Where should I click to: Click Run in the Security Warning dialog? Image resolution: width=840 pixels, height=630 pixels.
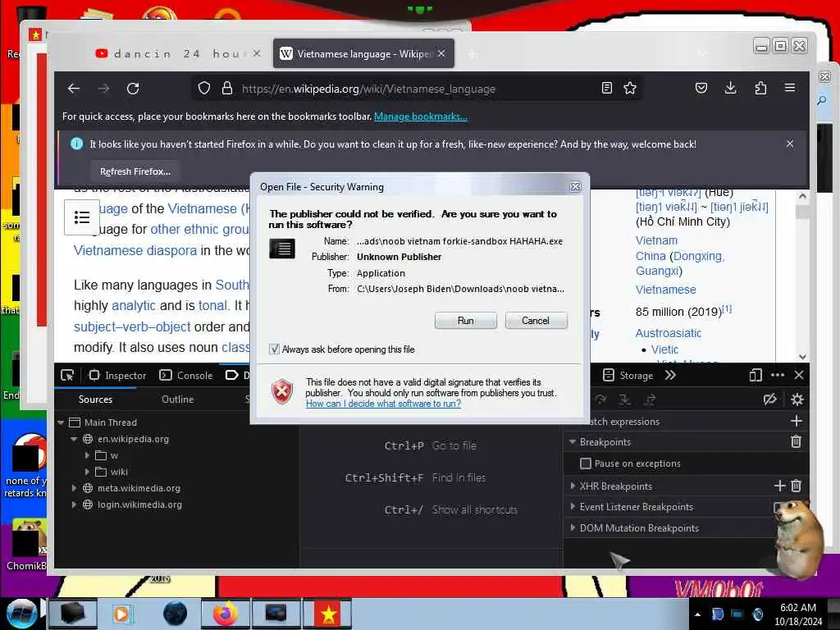click(466, 321)
